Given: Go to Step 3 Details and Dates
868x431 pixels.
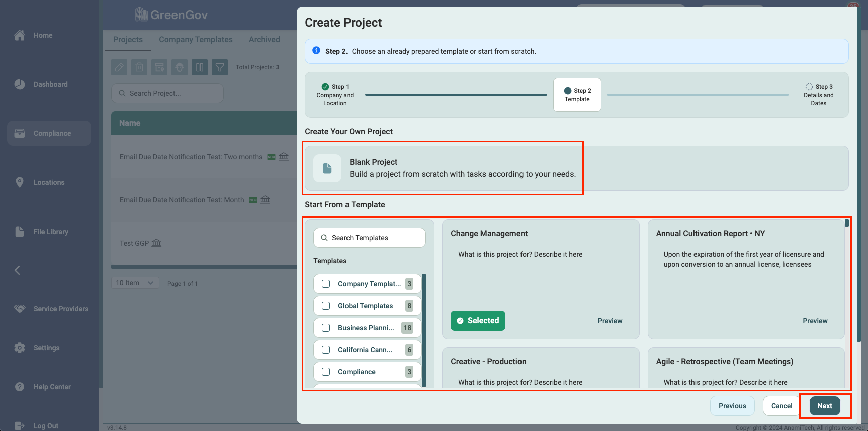Looking at the screenshot, I should click(818, 95).
